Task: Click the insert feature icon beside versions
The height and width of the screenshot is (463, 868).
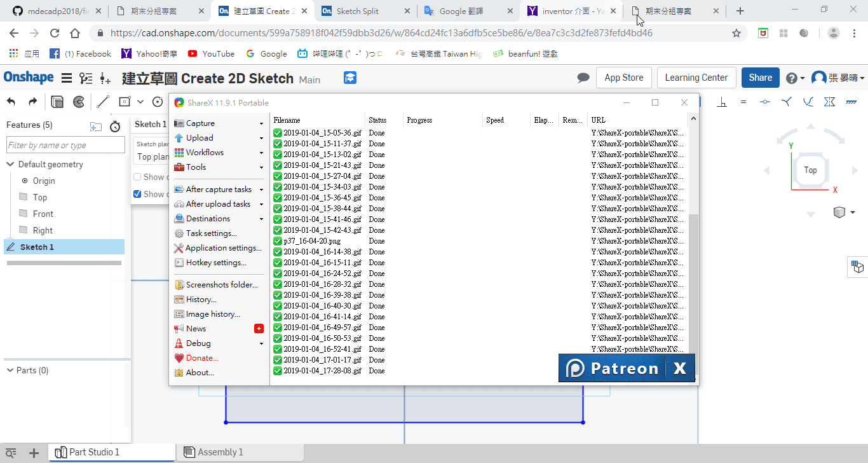Action: coord(105,78)
